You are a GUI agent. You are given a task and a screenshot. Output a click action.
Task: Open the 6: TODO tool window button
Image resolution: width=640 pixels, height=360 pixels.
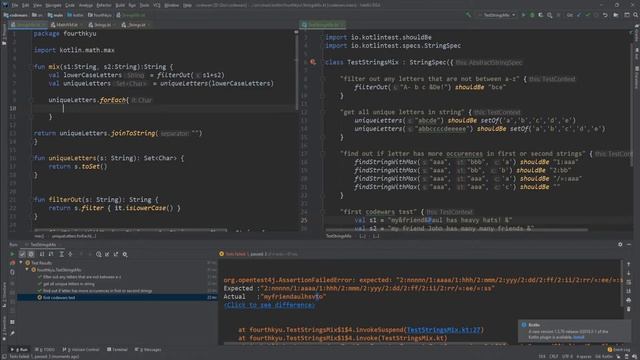pos(45,349)
